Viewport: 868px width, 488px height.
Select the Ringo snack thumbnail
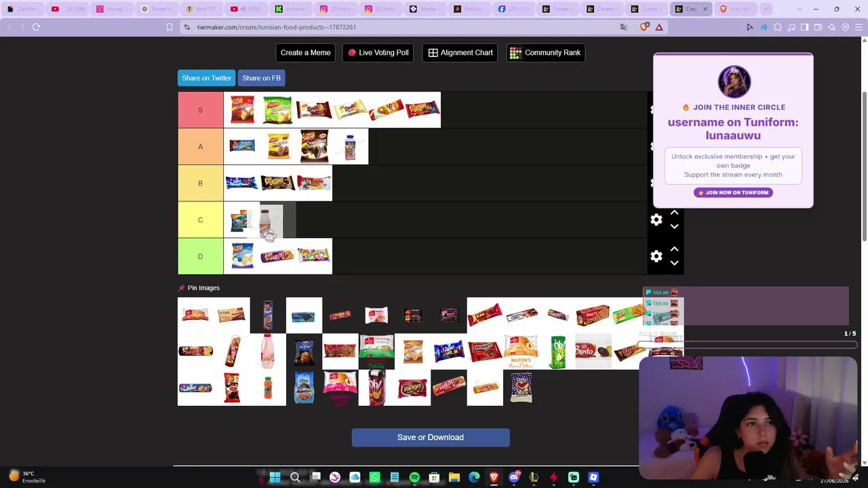(x=412, y=388)
